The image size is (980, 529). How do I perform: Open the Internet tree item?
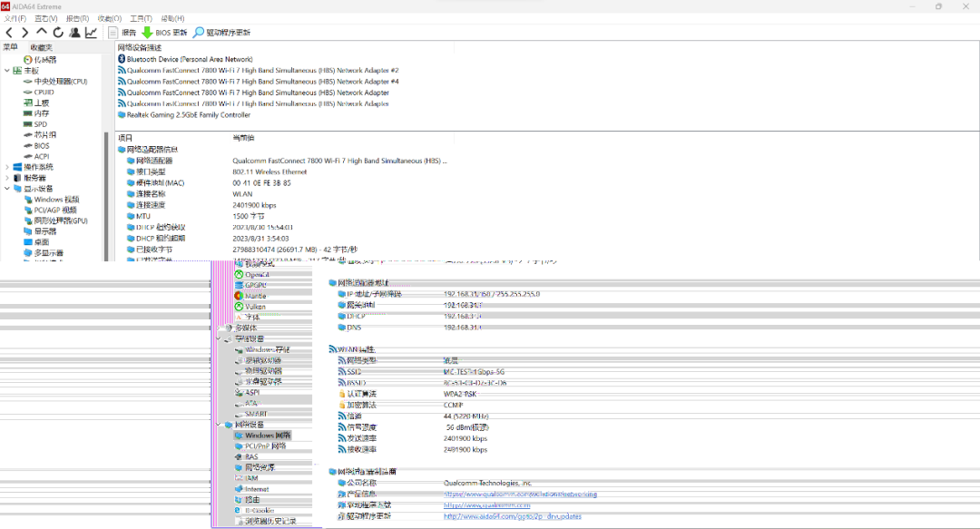pos(252,489)
